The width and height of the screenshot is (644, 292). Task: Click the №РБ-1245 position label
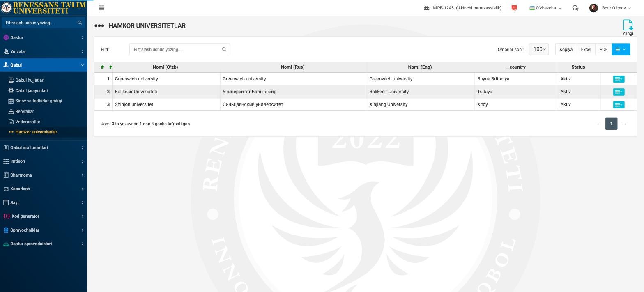pos(467,8)
